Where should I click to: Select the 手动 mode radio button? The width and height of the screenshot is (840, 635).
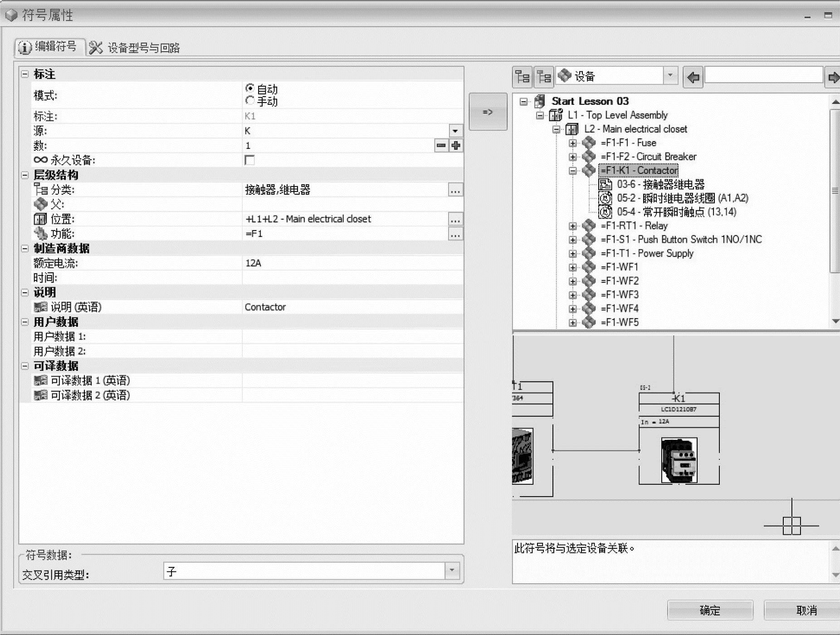(x=249, y=100)
